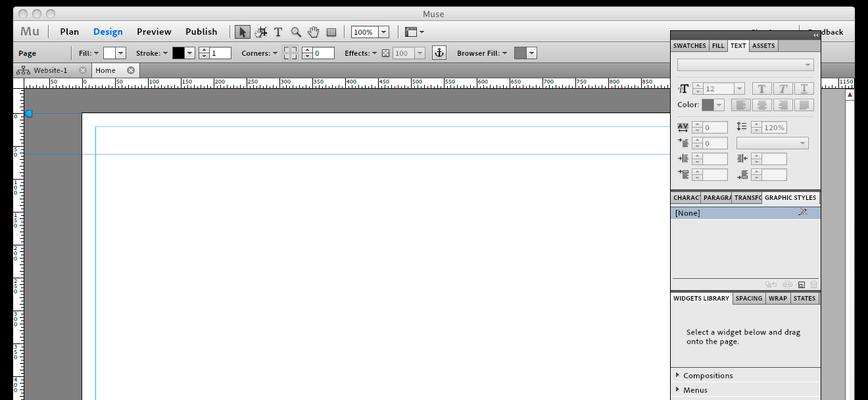Switch to Preview mode
Viewport: 868px width, 400px height.
[154, 32]
